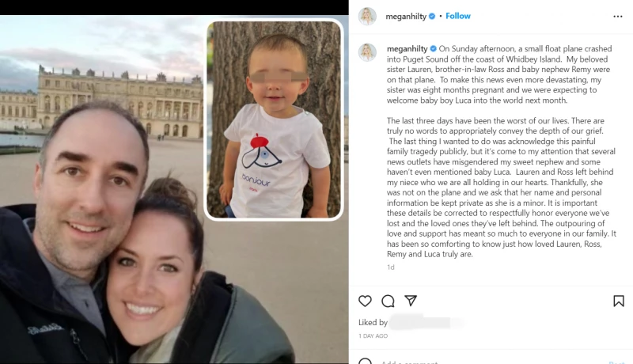
Task: Share the post via paper plane icon
Action: (x=411, y=300)
